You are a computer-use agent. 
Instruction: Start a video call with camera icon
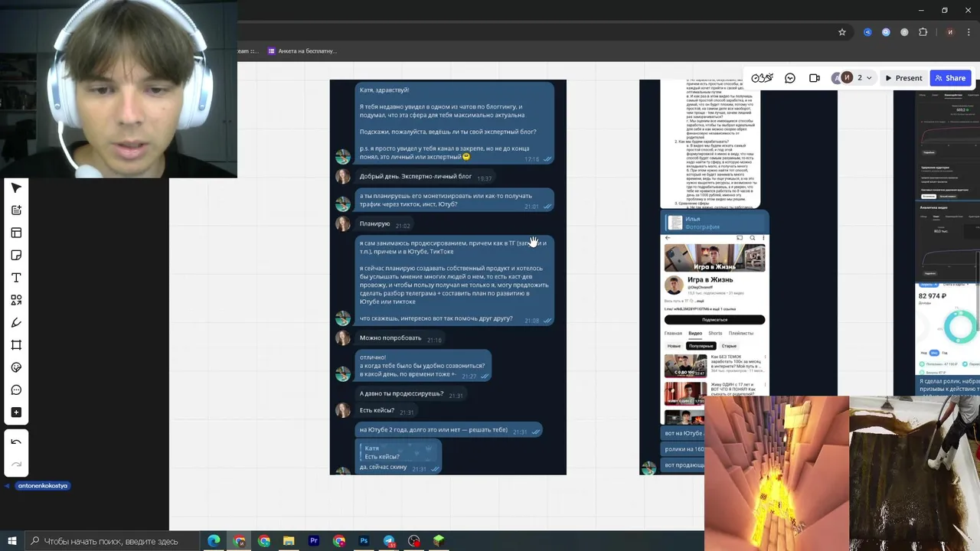tap(815, 78)
